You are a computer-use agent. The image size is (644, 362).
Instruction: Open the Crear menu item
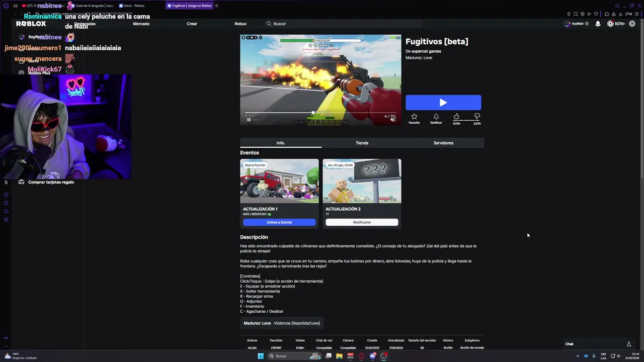click(192, 24)
